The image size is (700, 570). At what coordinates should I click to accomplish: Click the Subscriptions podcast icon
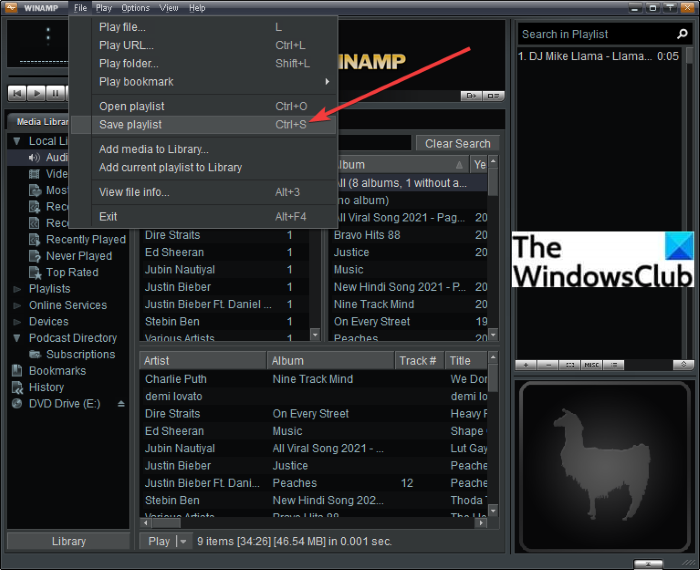[x=35, y=354]
